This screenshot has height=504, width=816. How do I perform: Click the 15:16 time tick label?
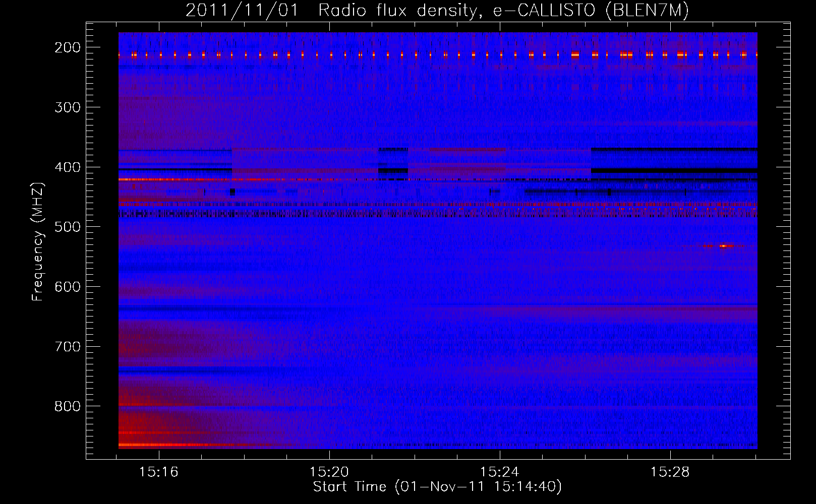159,472
